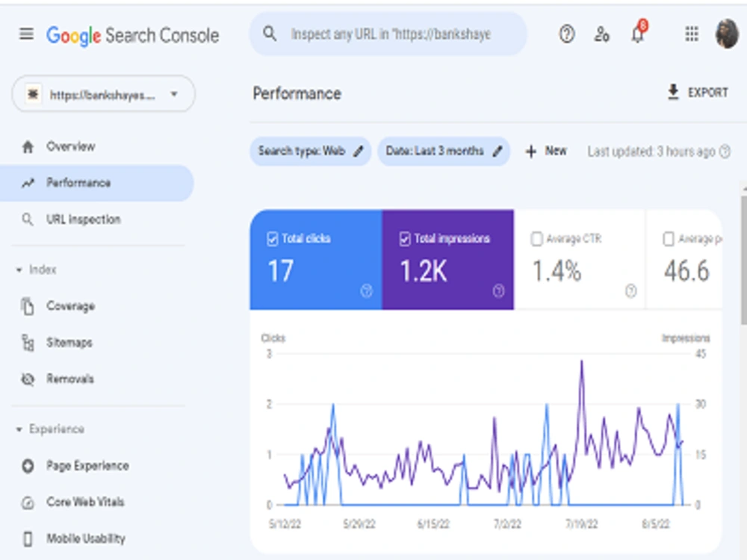Open Removals page
The width and height of the screenshot is (747, 560).
[x=70, y=379]
